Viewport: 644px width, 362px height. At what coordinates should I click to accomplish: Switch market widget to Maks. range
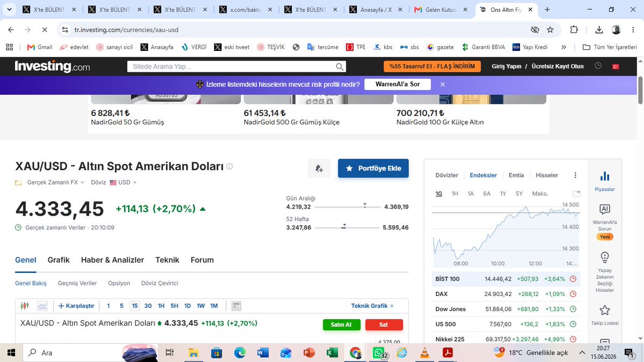point(540,194)
